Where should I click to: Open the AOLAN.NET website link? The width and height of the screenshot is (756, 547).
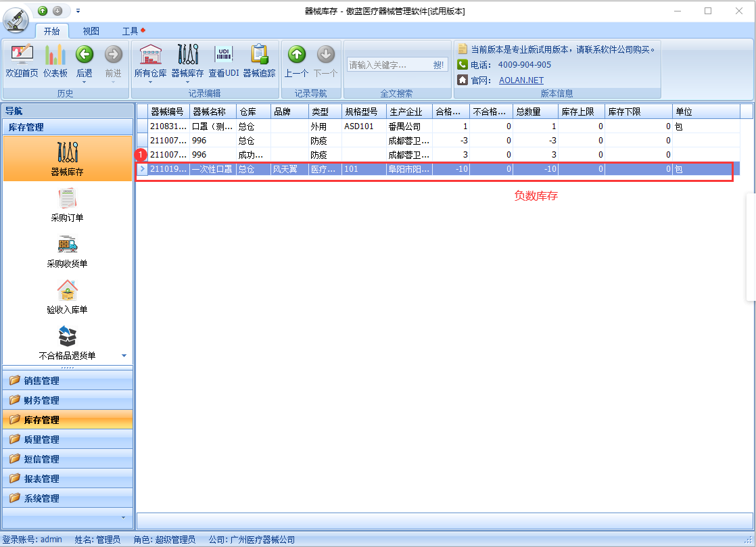[521, 80]
